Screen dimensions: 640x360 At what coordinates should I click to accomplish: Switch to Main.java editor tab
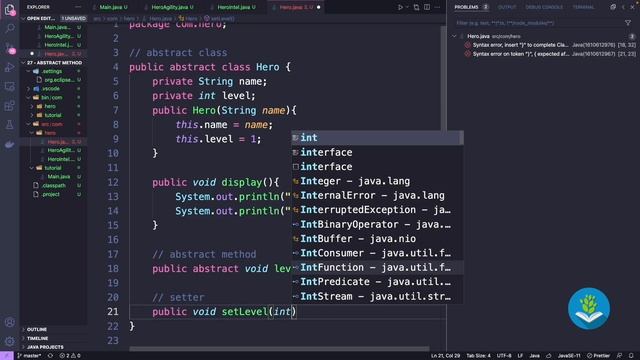(x=113, y=7)
